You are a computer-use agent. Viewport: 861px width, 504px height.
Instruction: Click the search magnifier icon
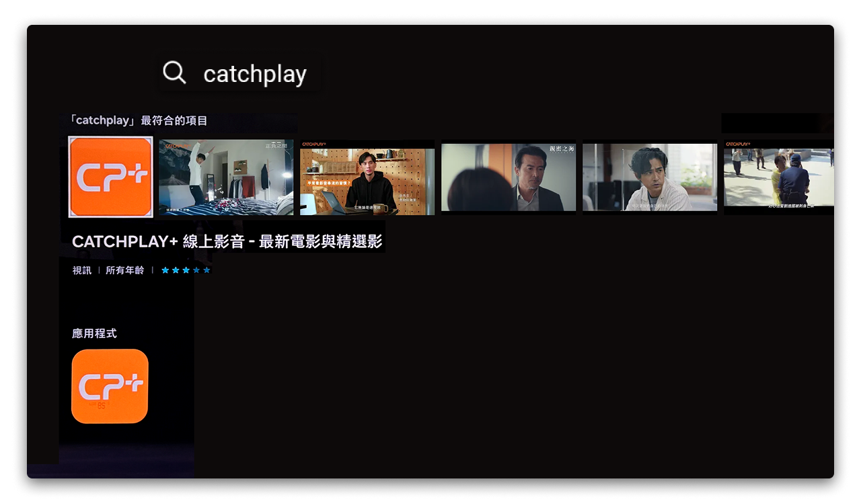point(174,73)
